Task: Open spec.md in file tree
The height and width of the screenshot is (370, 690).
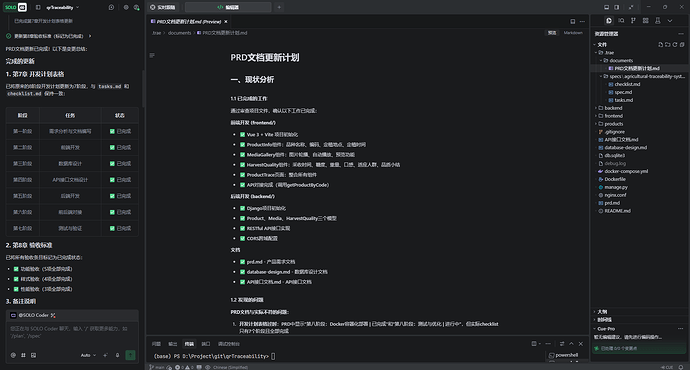Action: pos(623,92)
